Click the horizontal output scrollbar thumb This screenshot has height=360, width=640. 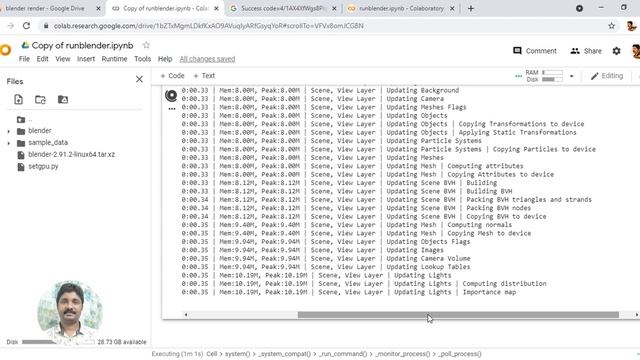(x=458, y=315)
